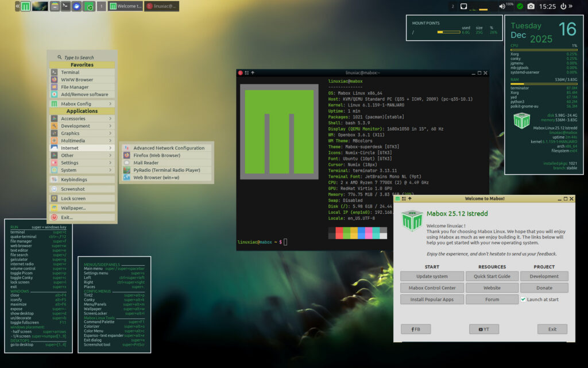Open the Mabox Linux cube logo in Welcome window
Image resolution: width=588 pixels, height=368 pixels.
pos(412,220)
